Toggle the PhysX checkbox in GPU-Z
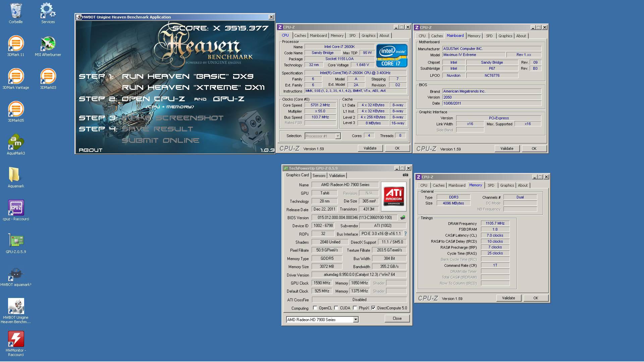 point(355,308)
